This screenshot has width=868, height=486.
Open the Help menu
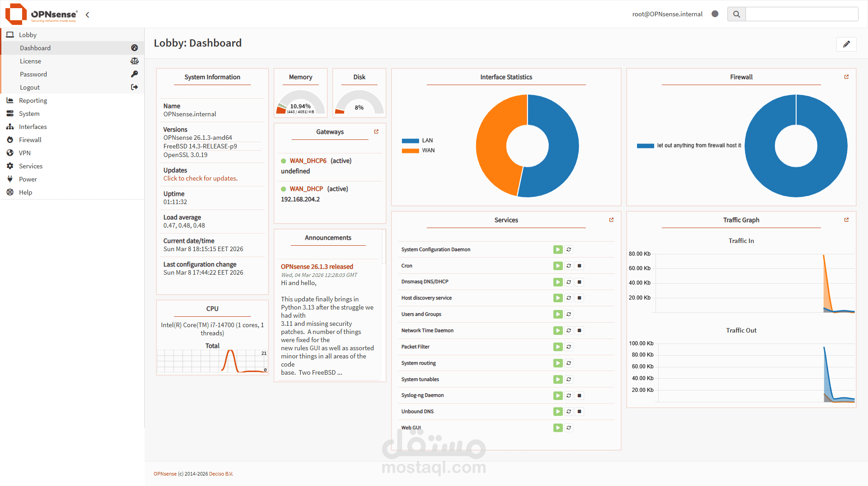point(72,192)
